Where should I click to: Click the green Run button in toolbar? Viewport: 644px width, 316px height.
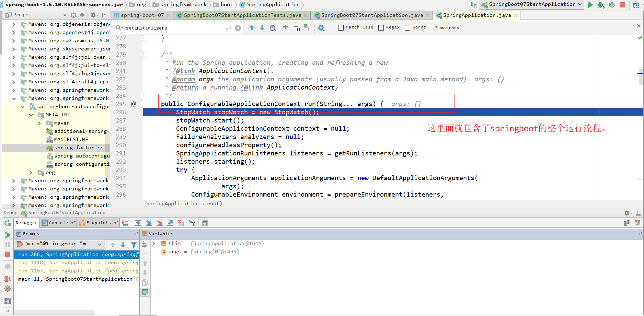click(x=590, y=5)
